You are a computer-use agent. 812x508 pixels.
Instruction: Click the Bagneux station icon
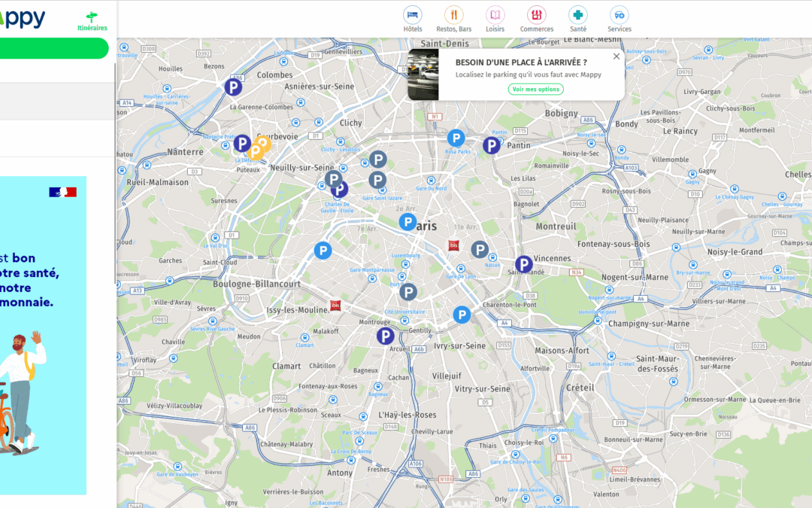pos(378,386)
